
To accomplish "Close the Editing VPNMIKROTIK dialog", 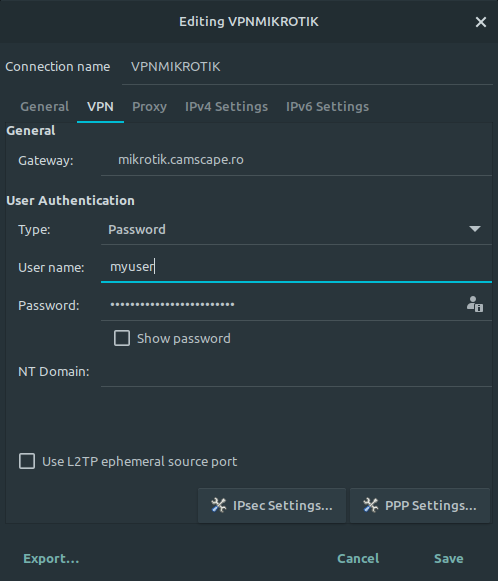I will tap(481, 22).
